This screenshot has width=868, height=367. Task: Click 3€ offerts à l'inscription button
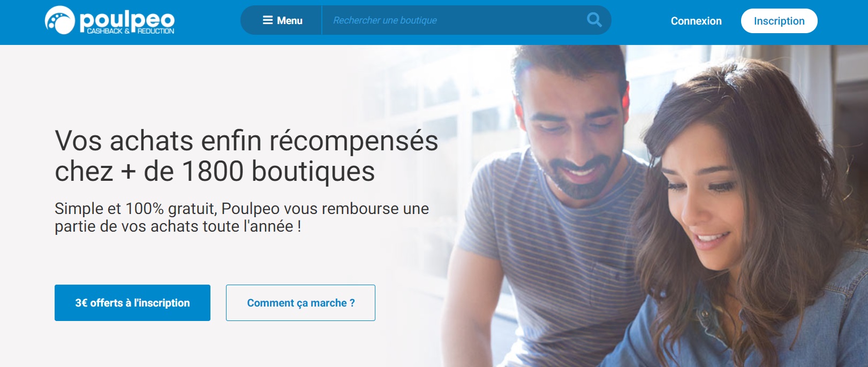pyautogui.click(x=132, y=303)
